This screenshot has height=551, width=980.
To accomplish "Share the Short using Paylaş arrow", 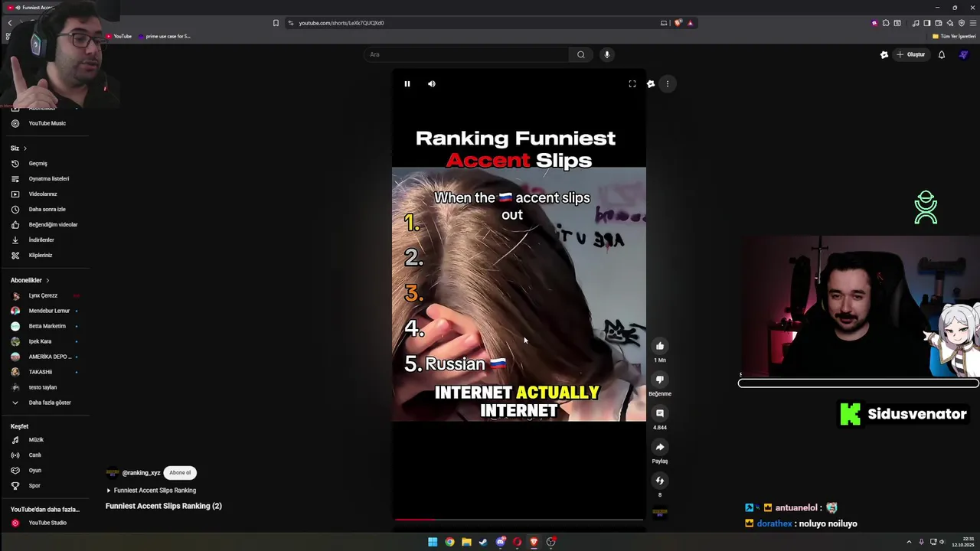I will [660, 447].
